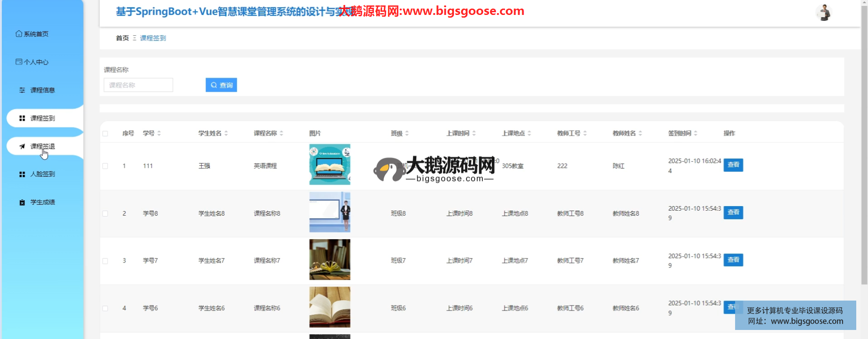Click the 人脸签到 grid icon
This screenshot has height=339, width=868.
pyautogui.click(x=22, y=174)
